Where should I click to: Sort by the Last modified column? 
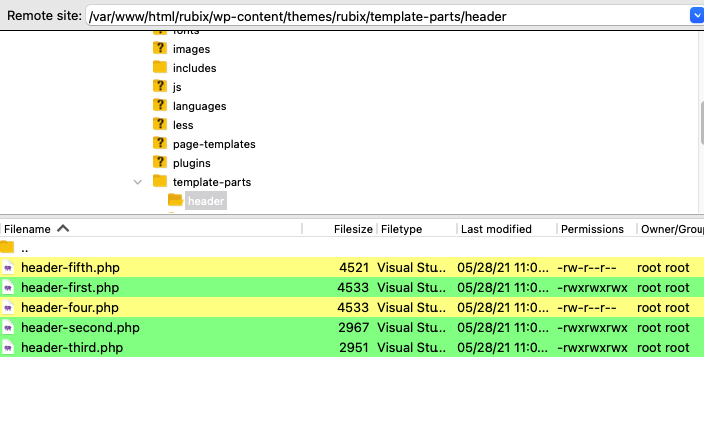point(496,229)
